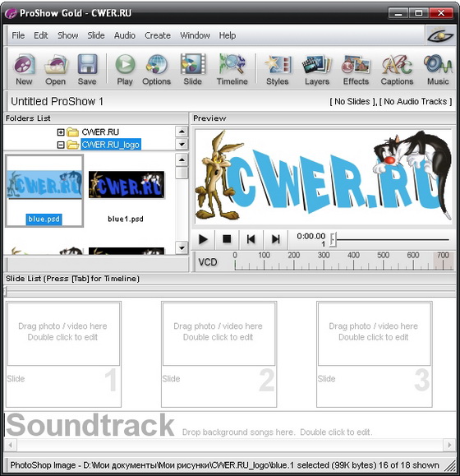Stop the preview playback
This screenshot has height=476, width=460.
coord(227,239)
